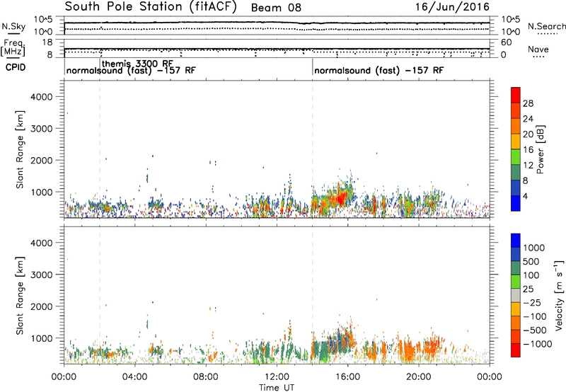The width and height of the screenshot is (566, 392).
Task: Click the 'Freq. [MHz]' axis label
Action: coord(13,48)
